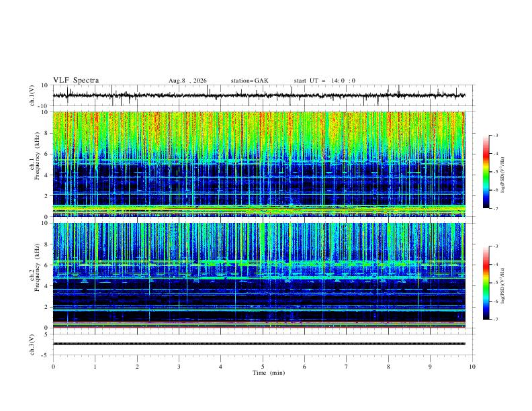Click the ch.1 voltage waveform trace
This screenshot has height=411, width=532.
(259, 95)
